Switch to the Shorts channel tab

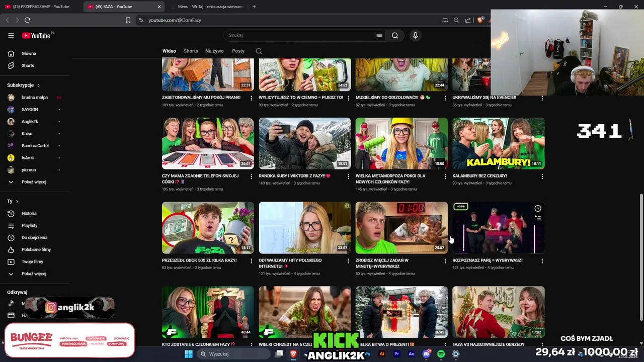point(191,51)
